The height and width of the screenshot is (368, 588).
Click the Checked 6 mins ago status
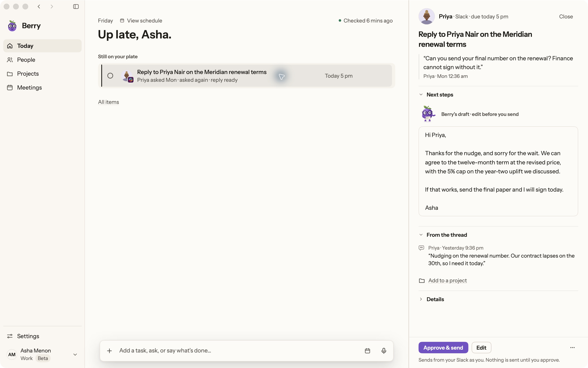pyautogui.click(x=365, y=21)
